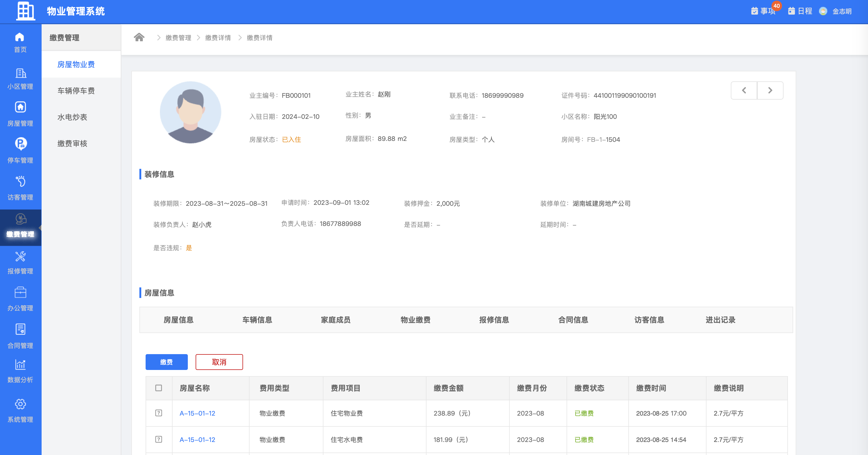The image size is (868, 455).
Task: Click the red 取消 button
Action: pos(219,362)
